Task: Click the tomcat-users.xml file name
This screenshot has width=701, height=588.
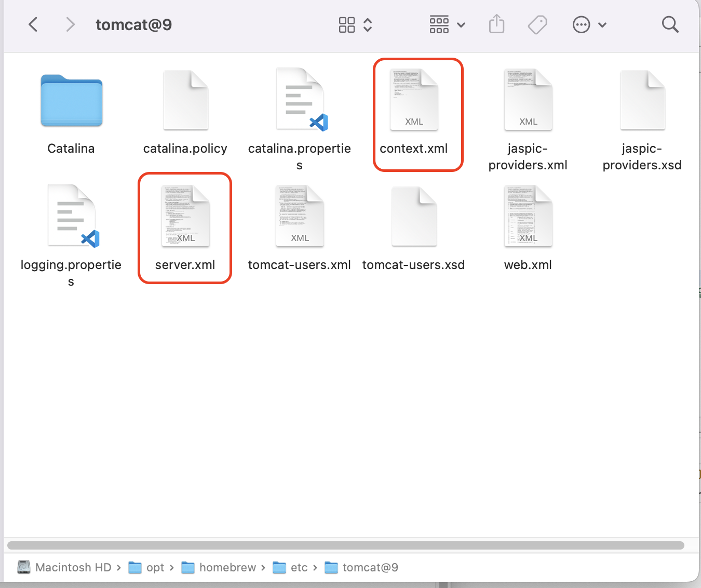Action: 300,265
